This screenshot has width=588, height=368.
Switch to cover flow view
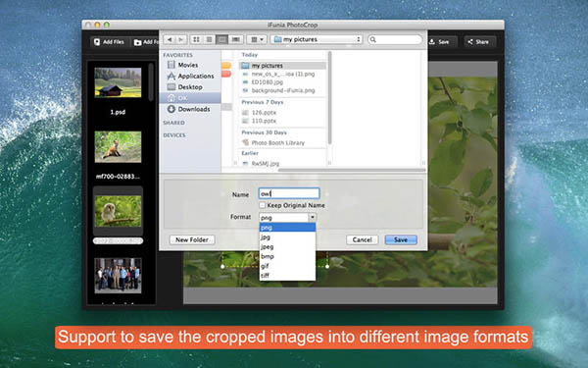tap(235, 39)
